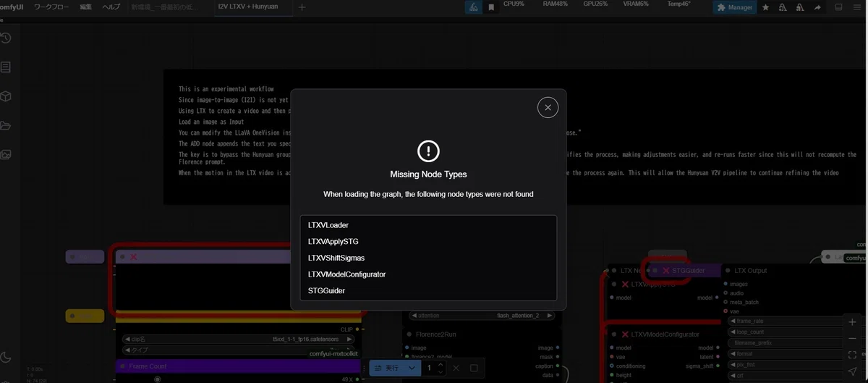Open the queue history sidebar icon

(x=6, y=38)
